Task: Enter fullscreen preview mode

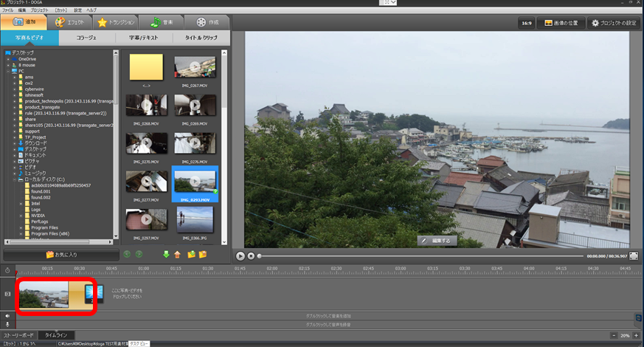Action: pos(633,255)
